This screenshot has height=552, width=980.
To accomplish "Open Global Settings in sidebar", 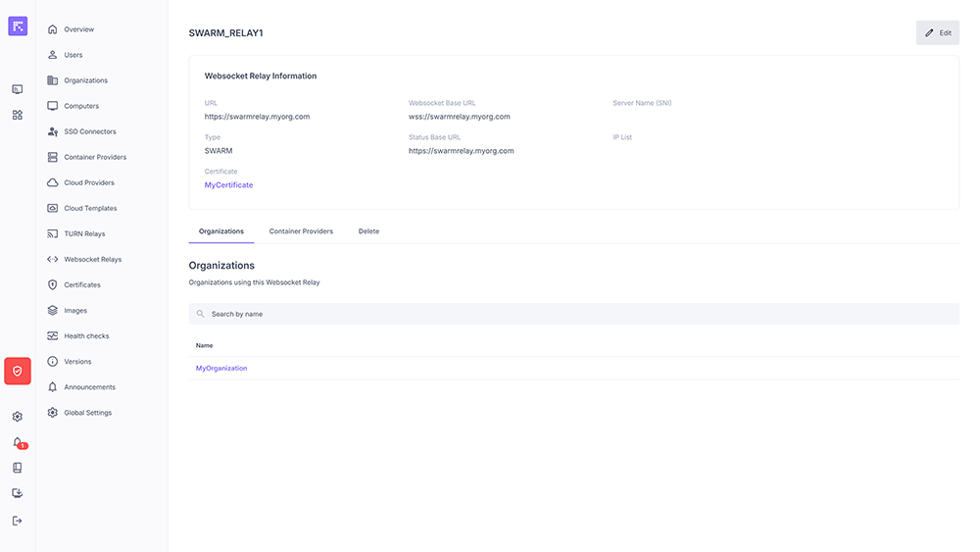I will (87, 413).
